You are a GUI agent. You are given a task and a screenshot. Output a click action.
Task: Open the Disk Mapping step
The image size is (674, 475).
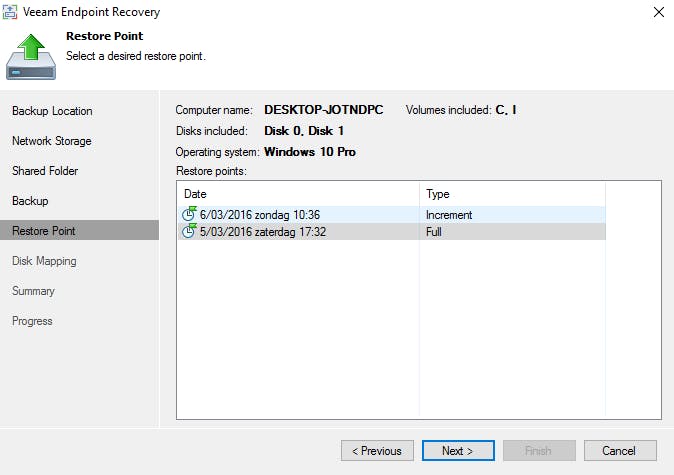(x=44, y=261)
